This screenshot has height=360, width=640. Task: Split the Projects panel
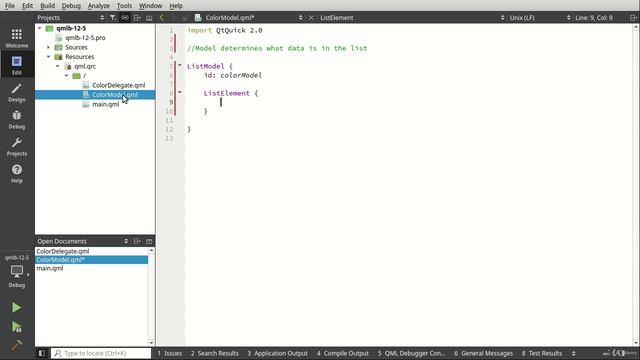click(x=137, y=18)
